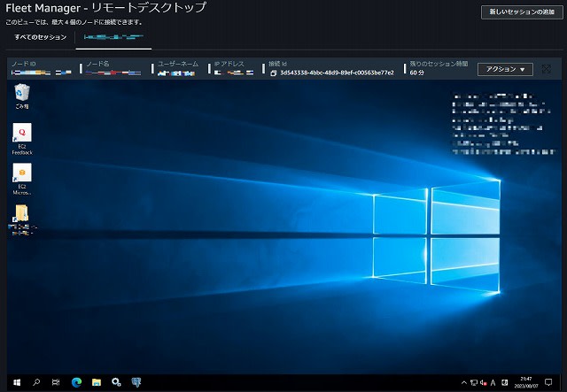Click the muted volume icon in tray
Screen dimensions: 567x392
483,382
